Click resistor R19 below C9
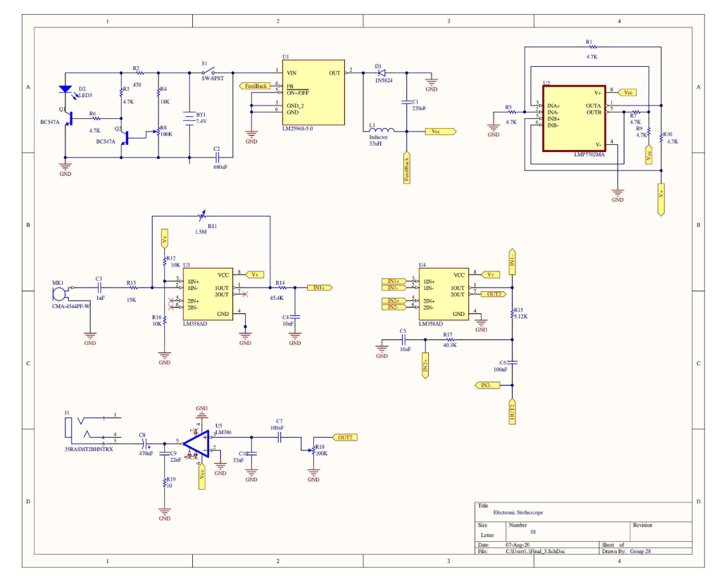 tap(164, 483)
